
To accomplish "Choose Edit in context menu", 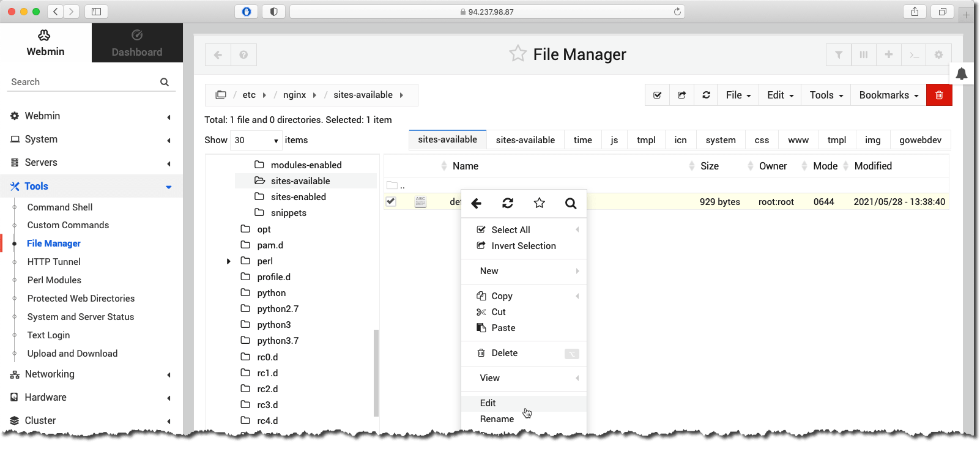I will [x=524, y=403].
